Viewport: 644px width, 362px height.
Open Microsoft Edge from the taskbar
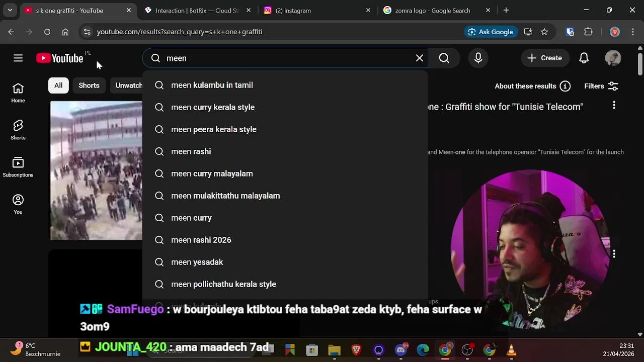[x=423, y=350]
